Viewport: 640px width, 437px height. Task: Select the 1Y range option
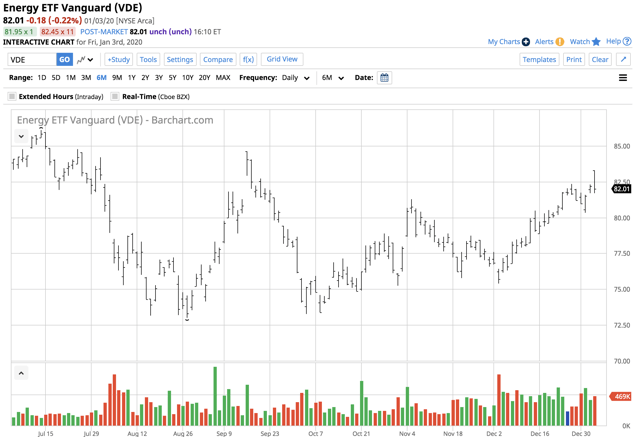(131, 78)
